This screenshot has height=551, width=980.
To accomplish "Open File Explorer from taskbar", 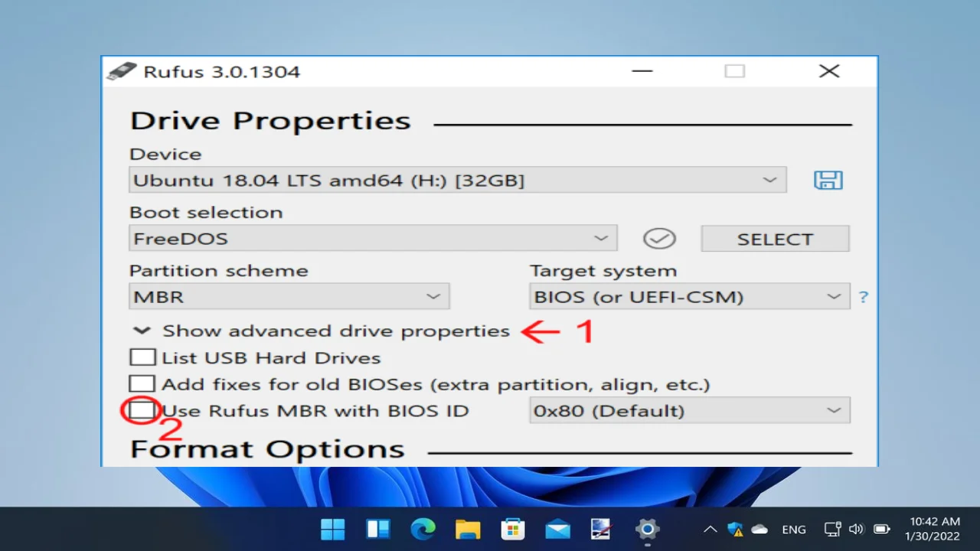I will pyautogui.click(x=468, y=529).
